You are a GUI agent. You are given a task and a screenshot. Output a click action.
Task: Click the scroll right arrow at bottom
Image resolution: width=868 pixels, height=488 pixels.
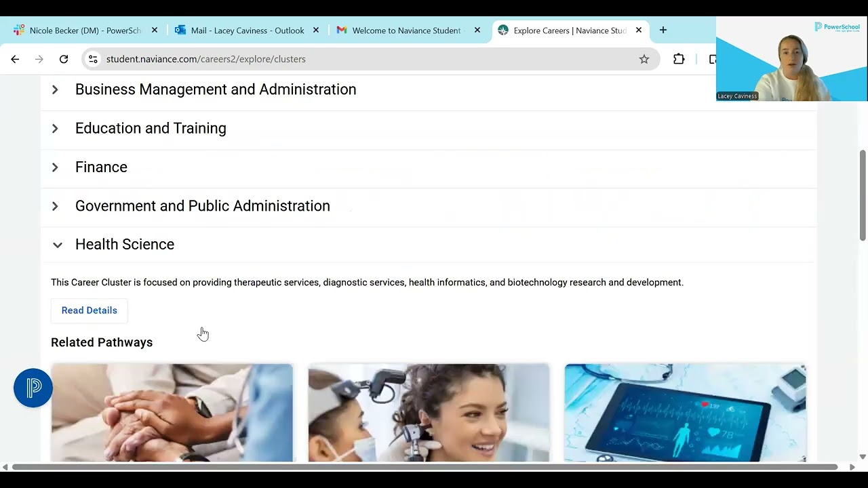pyautogui.click(x=852, y=467)
